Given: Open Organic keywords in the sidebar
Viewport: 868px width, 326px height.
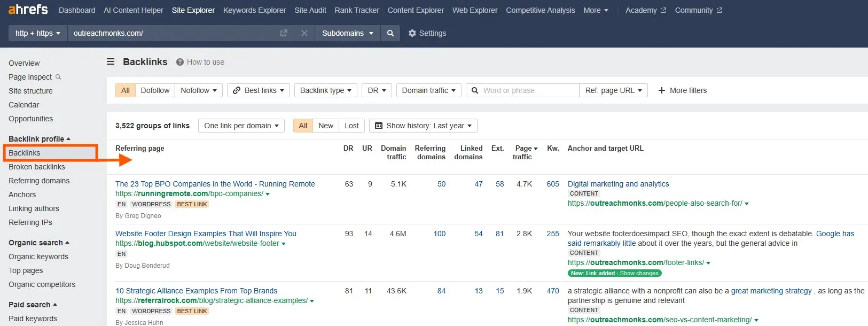Looking at the screenshot, I should tap(38, 257).
